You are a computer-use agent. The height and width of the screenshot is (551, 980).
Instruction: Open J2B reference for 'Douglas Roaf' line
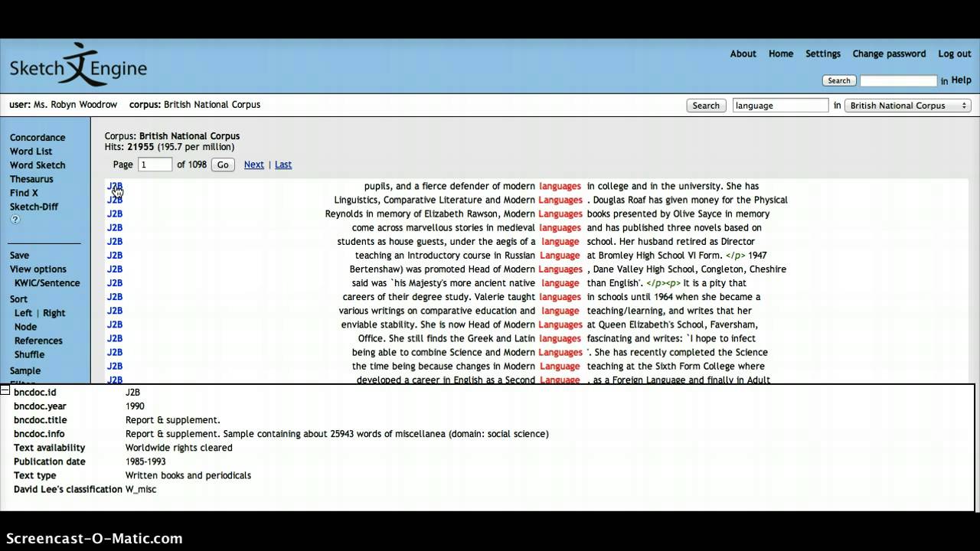click(x=115, y=200)
